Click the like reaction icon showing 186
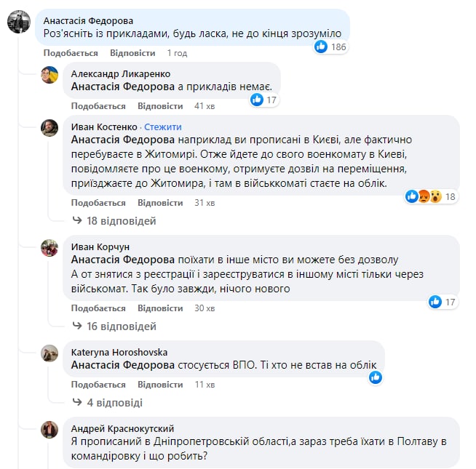The width and height of the screenshot is (476, 469). 321,47
